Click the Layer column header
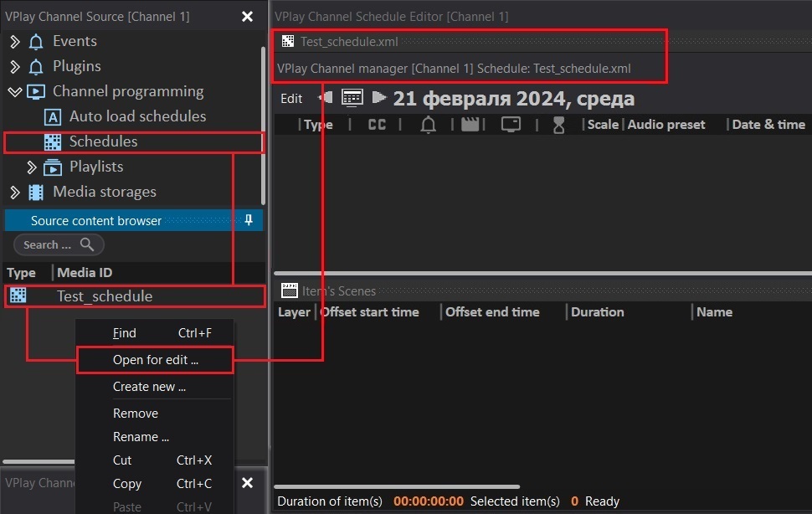812x514 pixels. tap(294, 312)
